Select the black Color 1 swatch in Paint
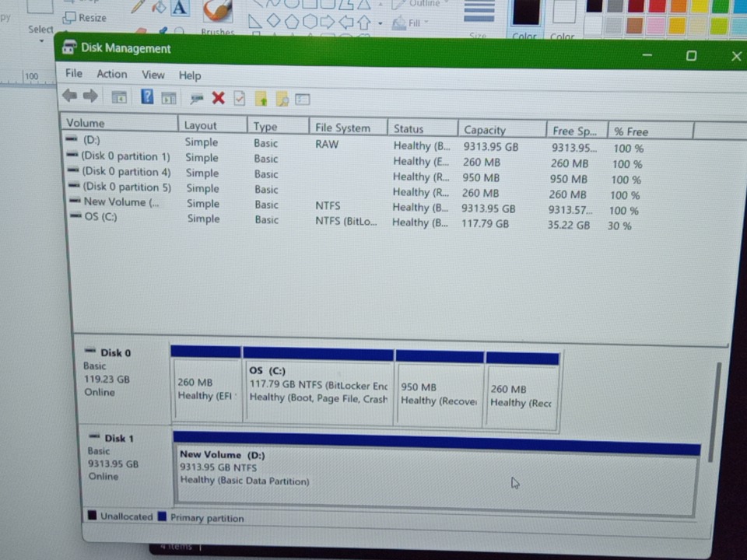This screenshot has height=560, width=747. (x=525, y=13)
